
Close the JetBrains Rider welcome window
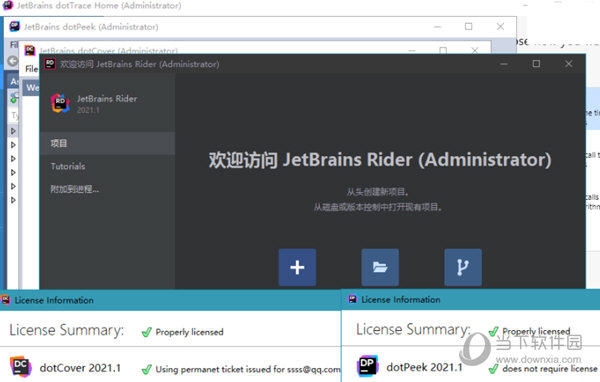pyautogui.click(x=569, y=64)
